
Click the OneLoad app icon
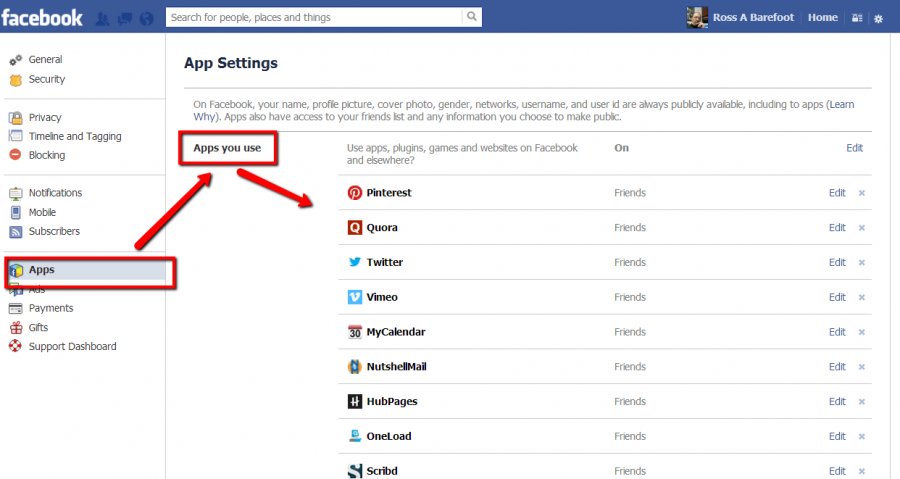(x=355, y=436)
